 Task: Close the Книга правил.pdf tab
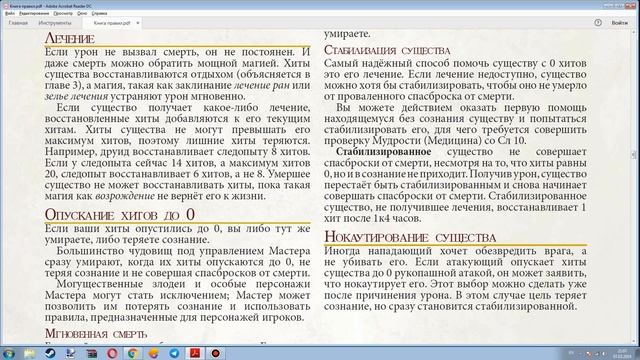tap(138, 23)
